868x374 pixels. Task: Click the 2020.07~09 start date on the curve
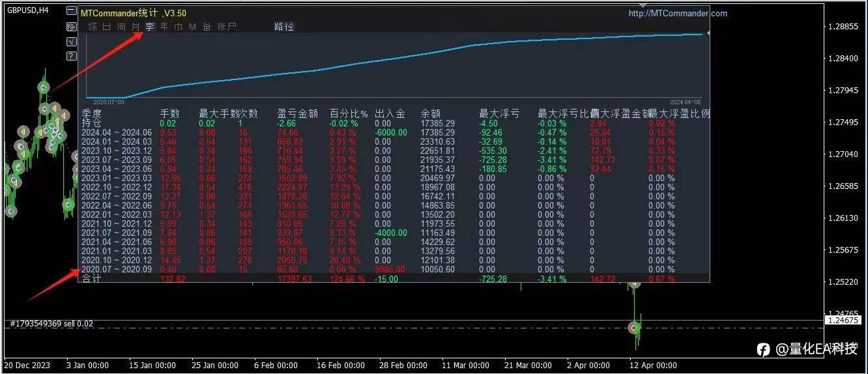click(x=109, y=102)
